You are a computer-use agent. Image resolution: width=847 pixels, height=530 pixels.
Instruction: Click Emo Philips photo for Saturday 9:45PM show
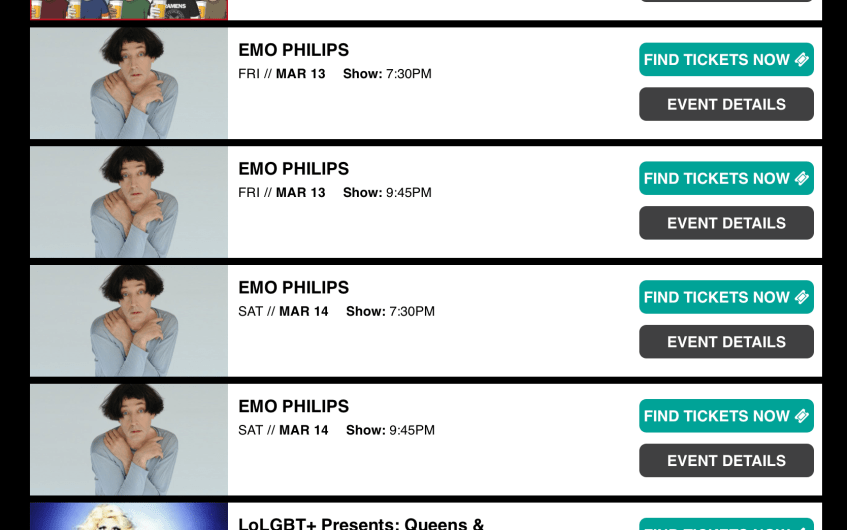pyautogui.click(x=129, y=440)
